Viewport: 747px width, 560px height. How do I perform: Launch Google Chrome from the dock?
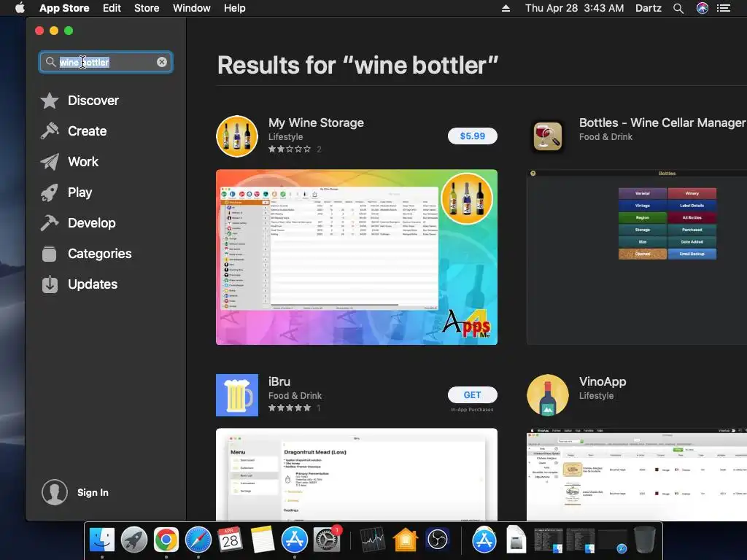(x=166, y=540)
